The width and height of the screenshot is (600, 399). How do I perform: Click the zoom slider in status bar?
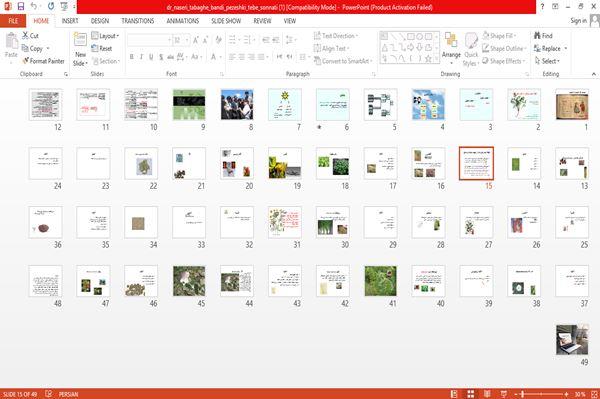pos(541,394)
